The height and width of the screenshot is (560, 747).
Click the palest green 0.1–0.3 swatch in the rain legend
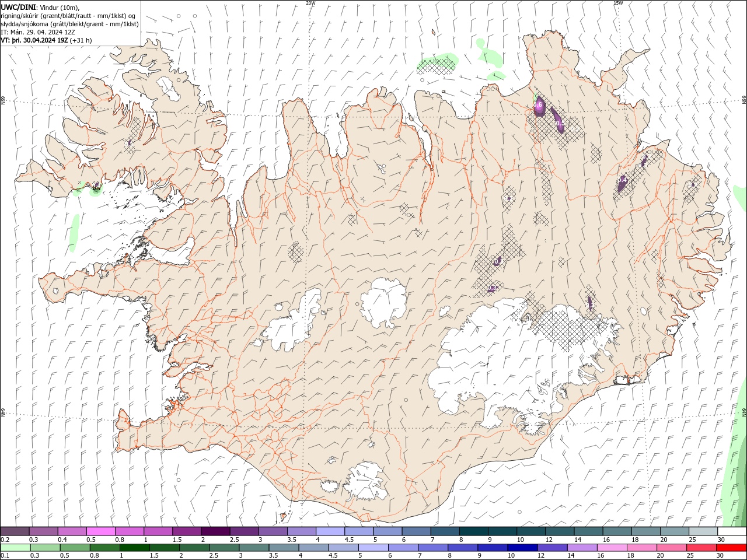pos(15,548)
